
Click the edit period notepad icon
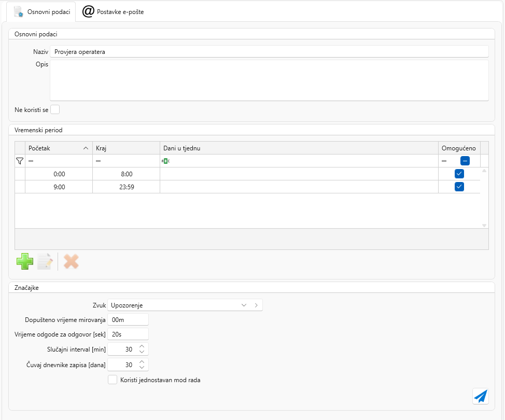point(45,261)
